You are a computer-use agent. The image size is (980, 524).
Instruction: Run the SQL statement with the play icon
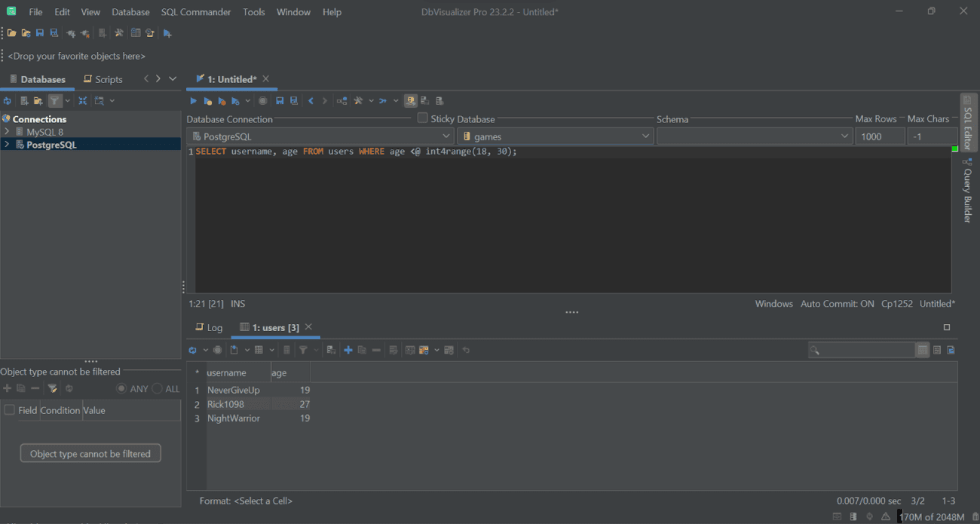193,100
